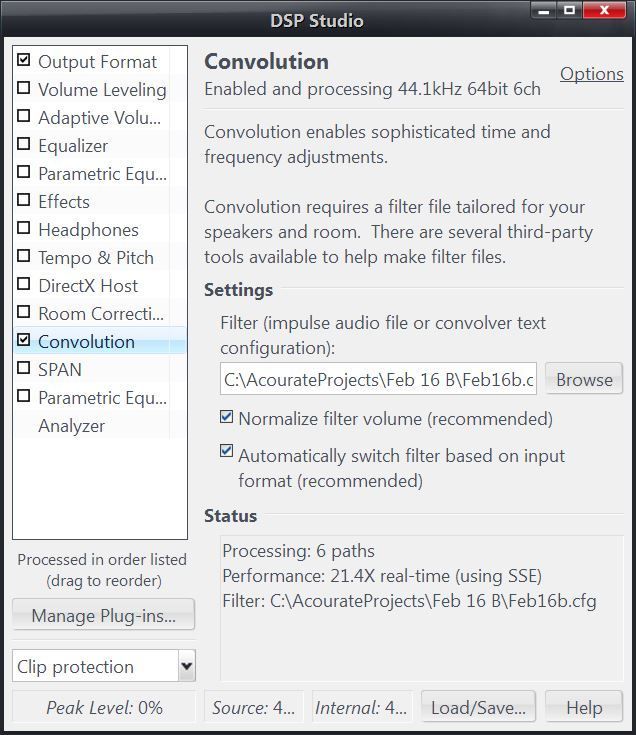Click the Load/Save button

(478, 707)
